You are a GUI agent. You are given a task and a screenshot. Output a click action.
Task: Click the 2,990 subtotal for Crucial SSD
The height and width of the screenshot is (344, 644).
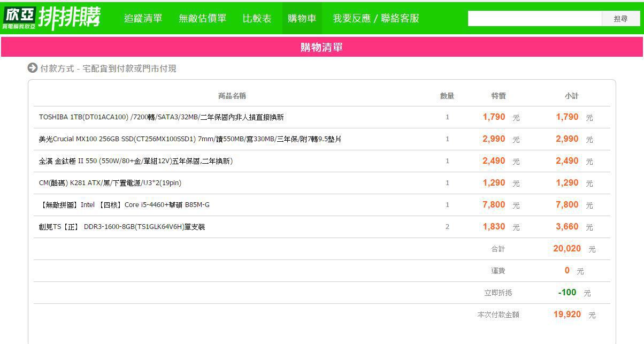[567, 139]
